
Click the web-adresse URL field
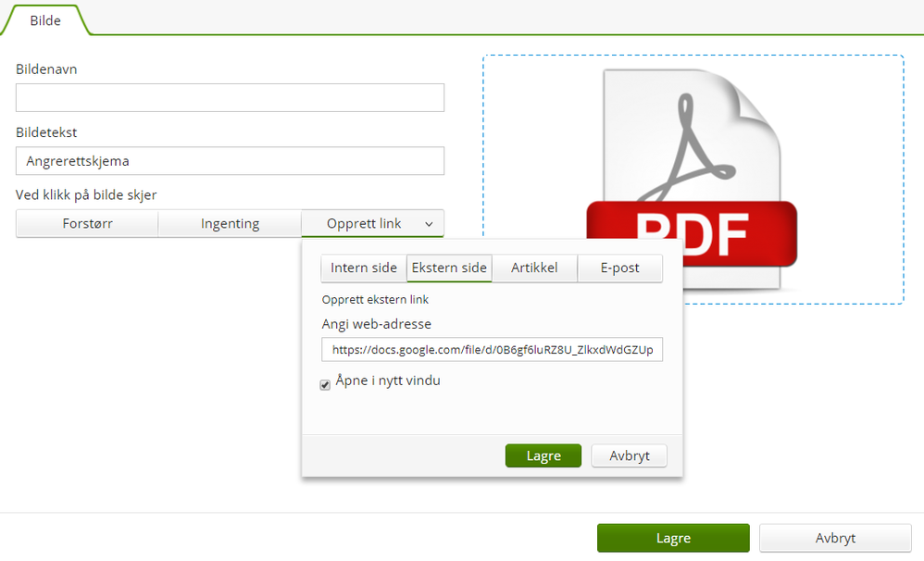click(x=492, y=349)
